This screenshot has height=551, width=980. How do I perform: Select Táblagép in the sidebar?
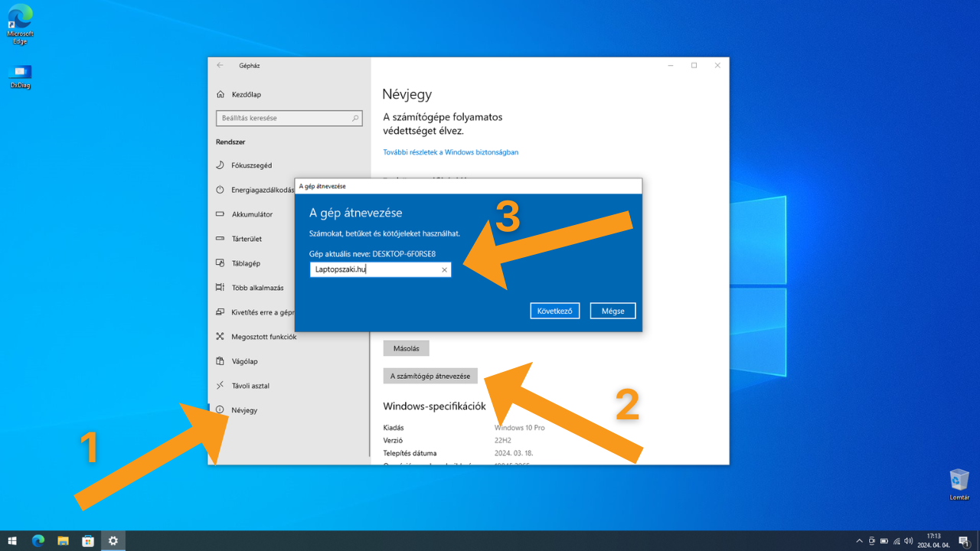[x=246, y=263]
